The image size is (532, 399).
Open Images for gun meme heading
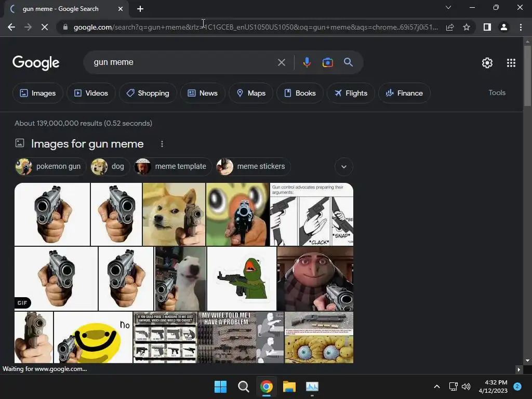(87, 144)
